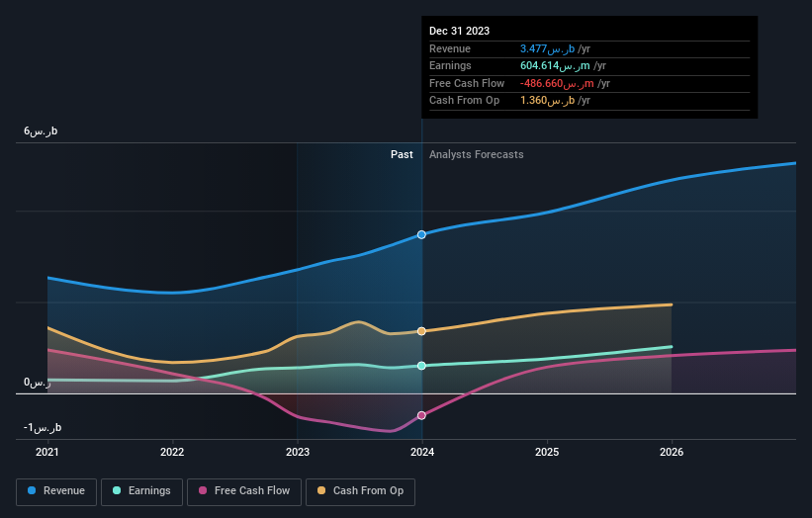Image resolution: width=812 pixels, height=518 pixels.
Task: Click the Revenue value 3.477 in tooltip
Action: (x=547, y=48)
